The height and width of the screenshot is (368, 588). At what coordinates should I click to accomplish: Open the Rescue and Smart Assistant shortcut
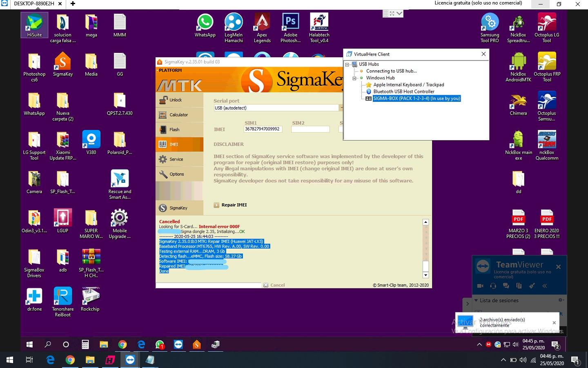click(120, 184)
